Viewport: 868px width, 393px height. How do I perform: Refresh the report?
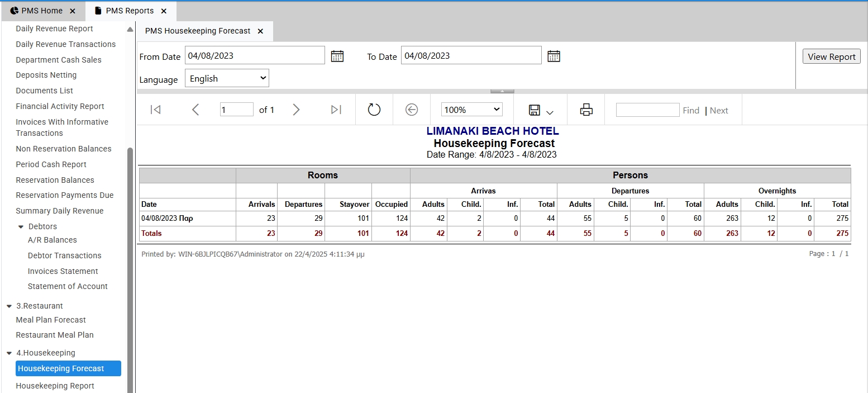tap(374, 110)
